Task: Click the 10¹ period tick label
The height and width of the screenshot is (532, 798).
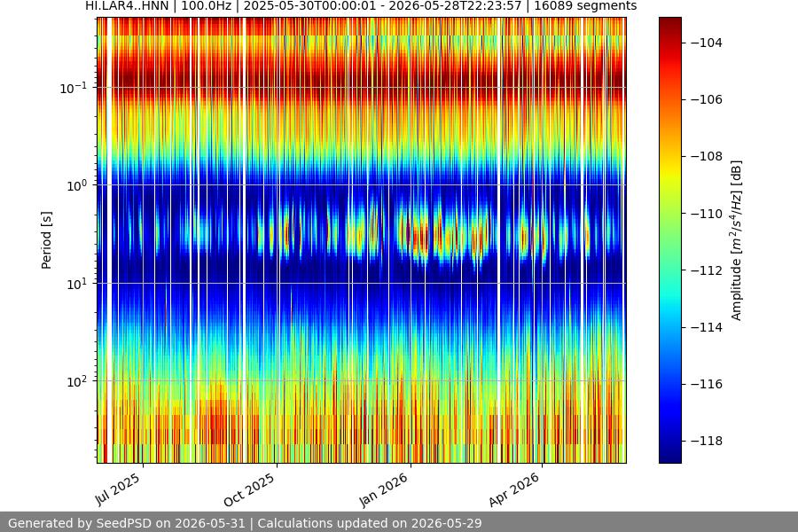Action: 77,284
